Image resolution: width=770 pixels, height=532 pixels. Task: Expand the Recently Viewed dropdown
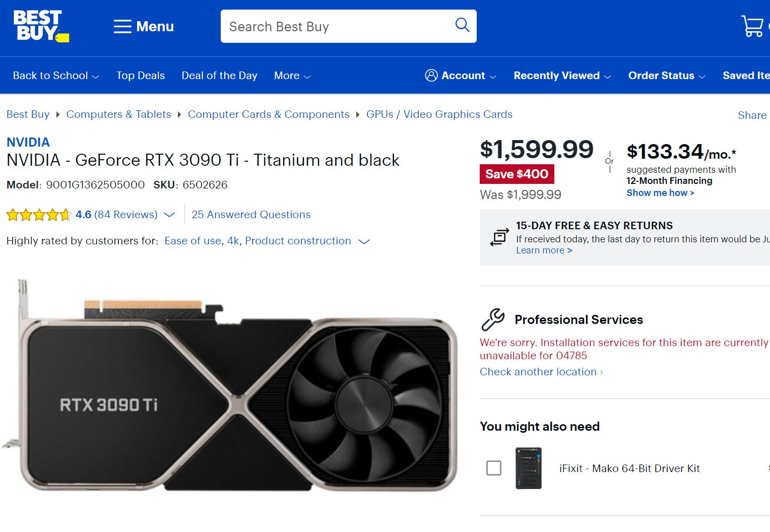[x=561, y=75]
